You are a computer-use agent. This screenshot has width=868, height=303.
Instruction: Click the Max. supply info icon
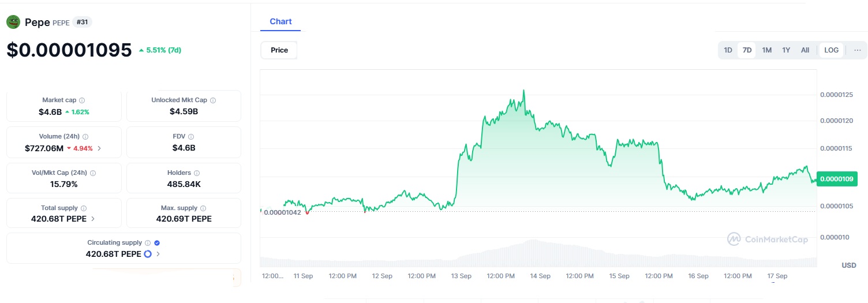(203, 208)
